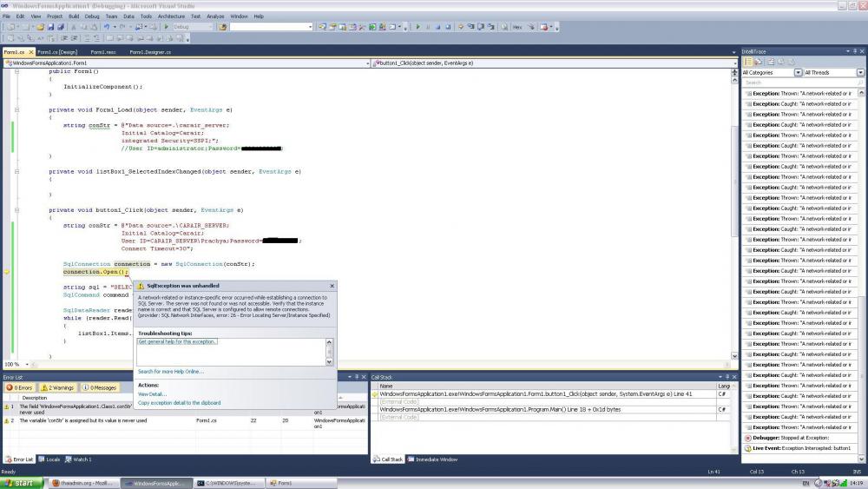Click the Toolbox toolbar icon
Viewport: 868px width, 489px height.
pyautogui.click(x=362, y=27)
